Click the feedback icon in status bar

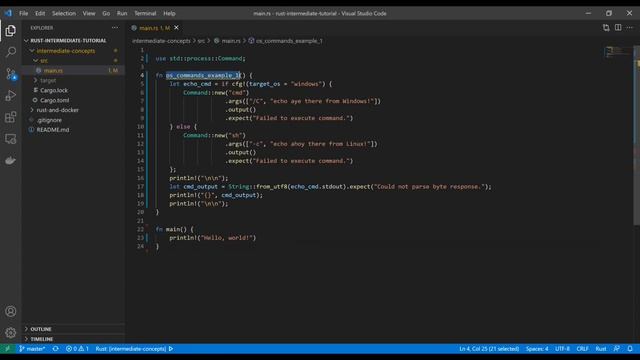tap(617, 349)
